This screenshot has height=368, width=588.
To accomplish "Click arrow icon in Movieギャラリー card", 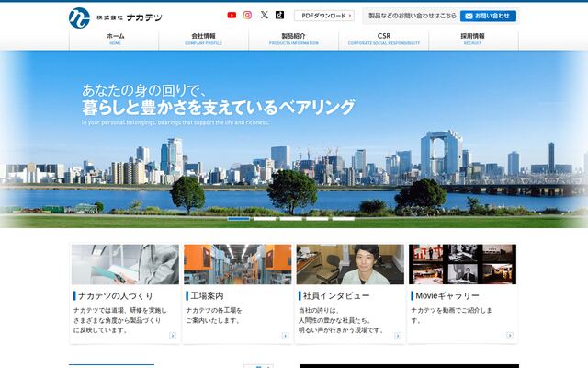I will click(510, 335).
